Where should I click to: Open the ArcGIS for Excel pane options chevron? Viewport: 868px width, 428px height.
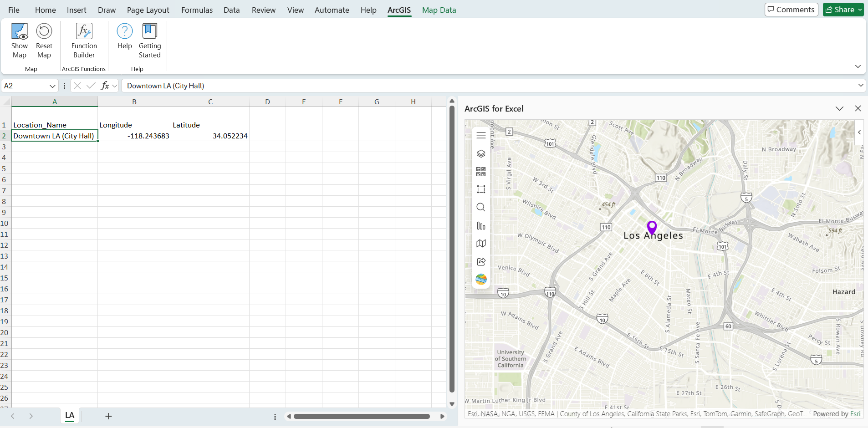point(839,109)
